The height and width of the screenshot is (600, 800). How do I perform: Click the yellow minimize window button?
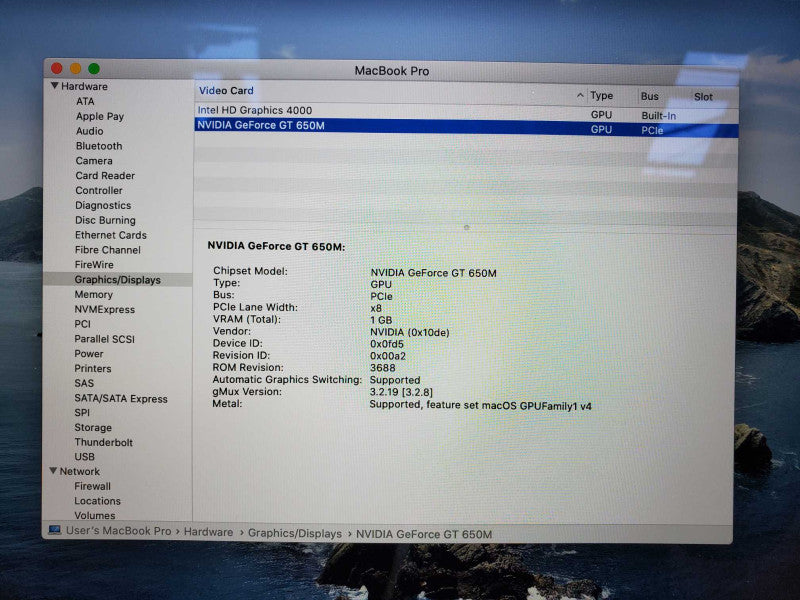(76, 68)
